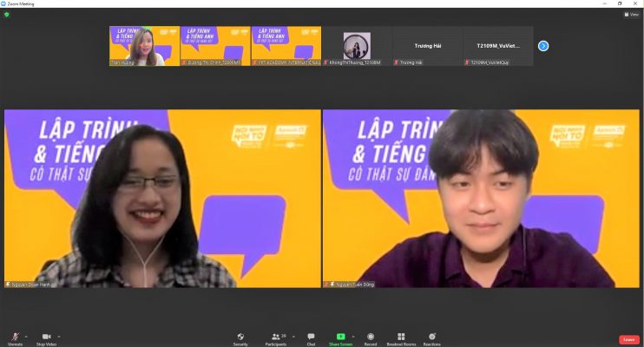
Task: Click the Stop Video camera icon
Action: (46, 337)
